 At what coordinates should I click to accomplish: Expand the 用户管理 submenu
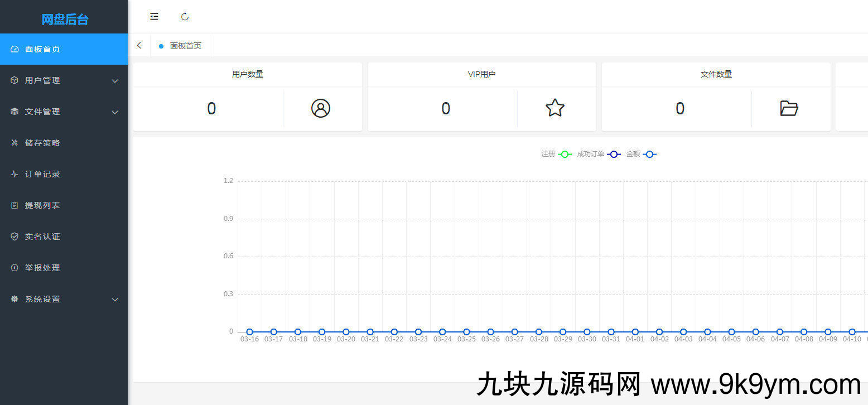[115, 81]
